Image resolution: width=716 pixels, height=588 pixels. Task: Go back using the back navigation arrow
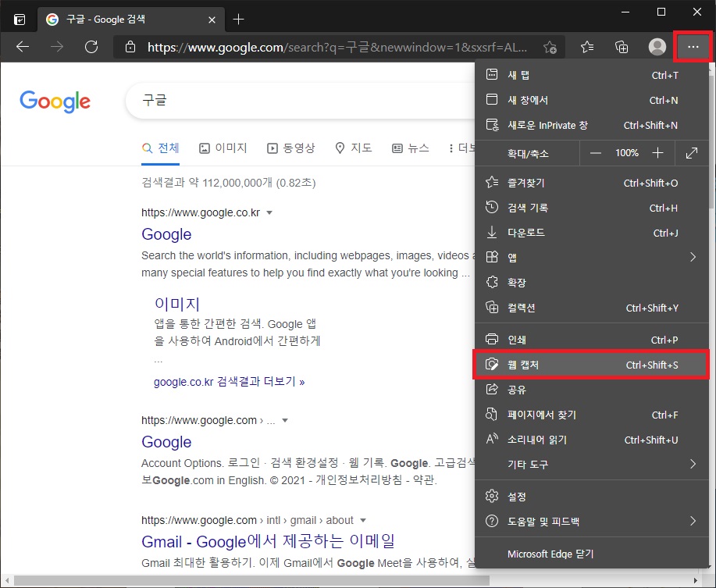22,47
